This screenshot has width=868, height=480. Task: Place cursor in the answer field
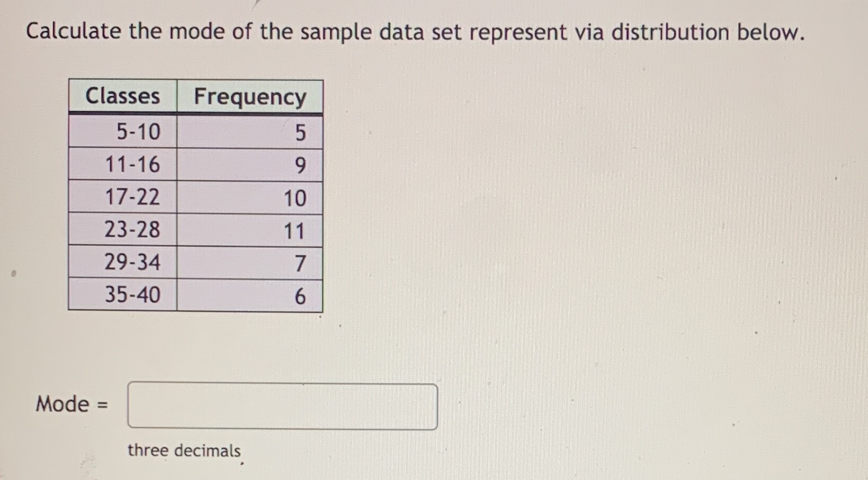281,407
